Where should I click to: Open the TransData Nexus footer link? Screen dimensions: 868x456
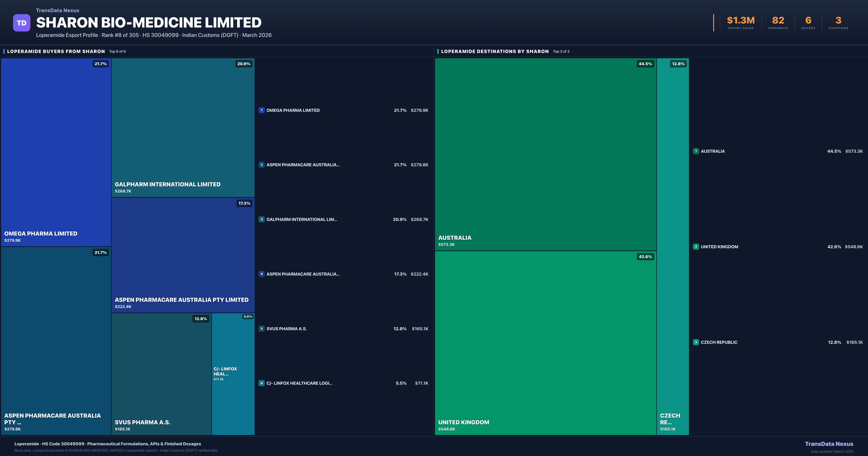point(829,444)
